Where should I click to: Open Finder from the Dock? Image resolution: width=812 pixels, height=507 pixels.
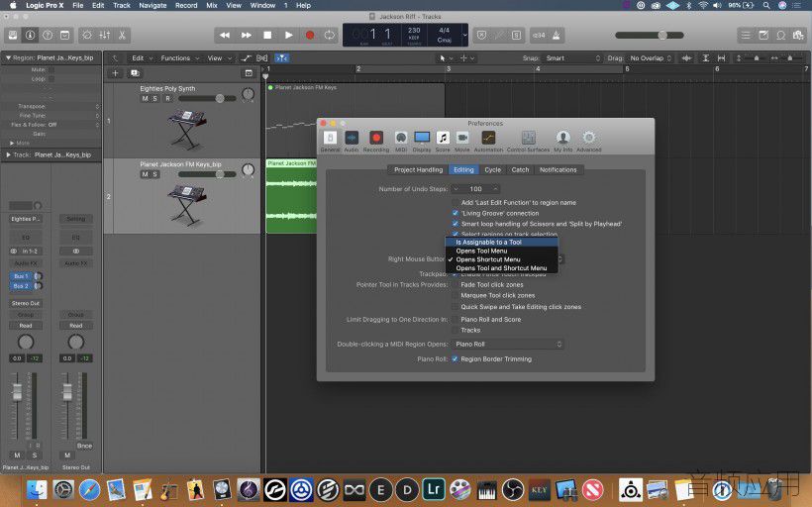tap(37, 489)
